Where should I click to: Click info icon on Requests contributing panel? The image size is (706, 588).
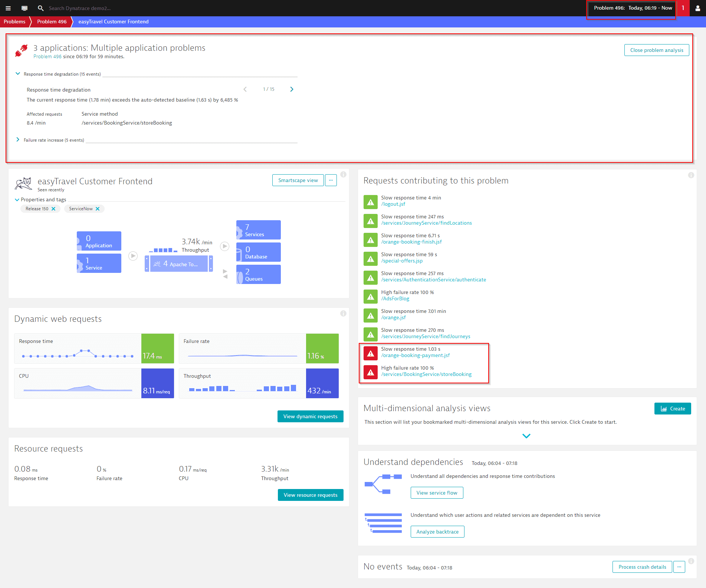(691, 175)
